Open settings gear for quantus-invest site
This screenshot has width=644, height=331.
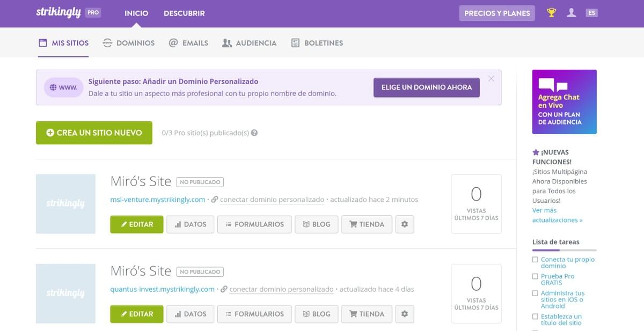click(x=405, y=314)
